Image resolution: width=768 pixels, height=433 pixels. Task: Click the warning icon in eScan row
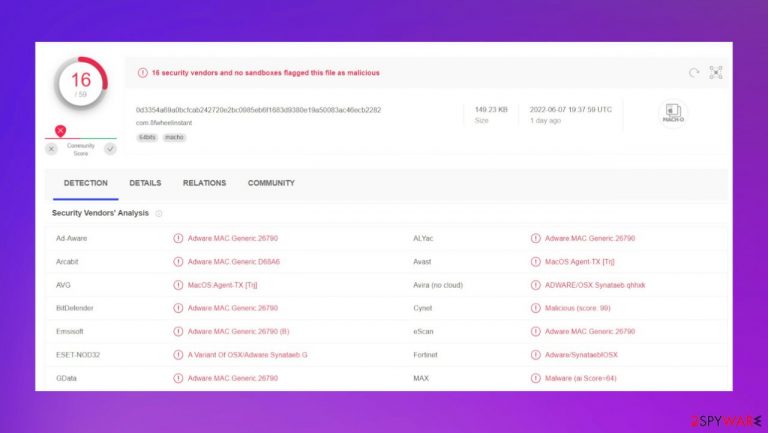[x=536, y=332]
